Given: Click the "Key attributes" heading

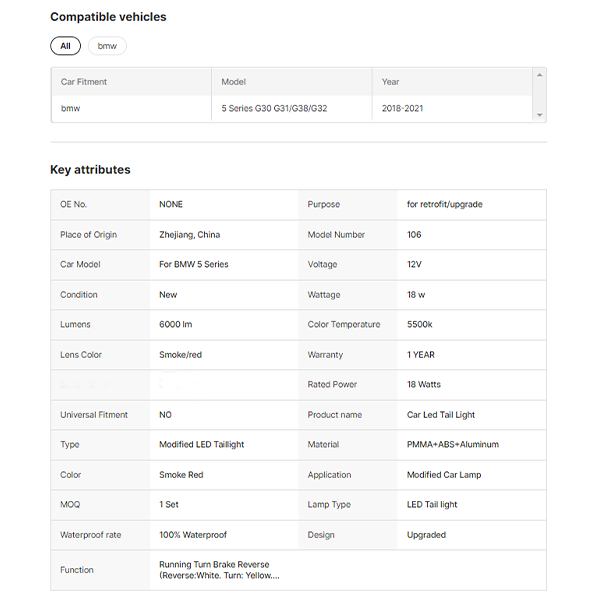Looking at the screenshot, I should tap(90, 170).
